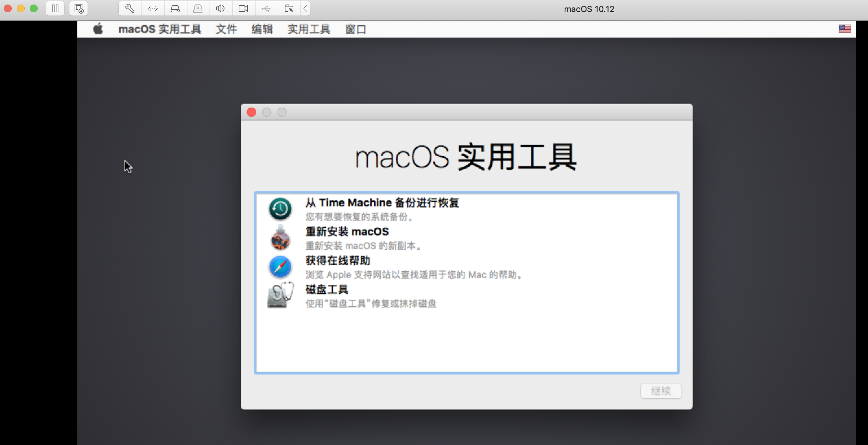Viewport: 868px width, 445px height.
Task: Click the camera toolbar icon
Action: pyautogui.click(x=243, y=8)
